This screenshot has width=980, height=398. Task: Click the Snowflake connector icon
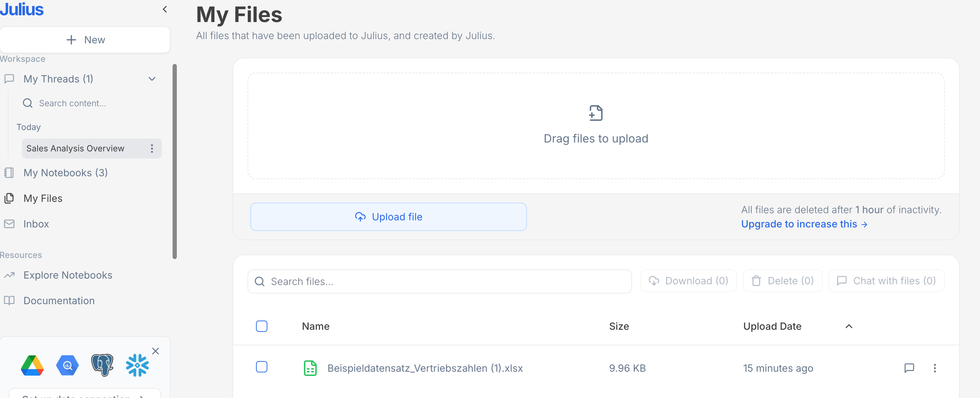(x=137, y=365)
